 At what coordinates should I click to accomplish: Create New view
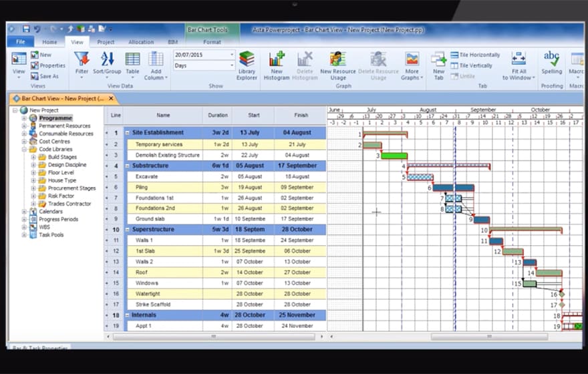pos(41,55)
